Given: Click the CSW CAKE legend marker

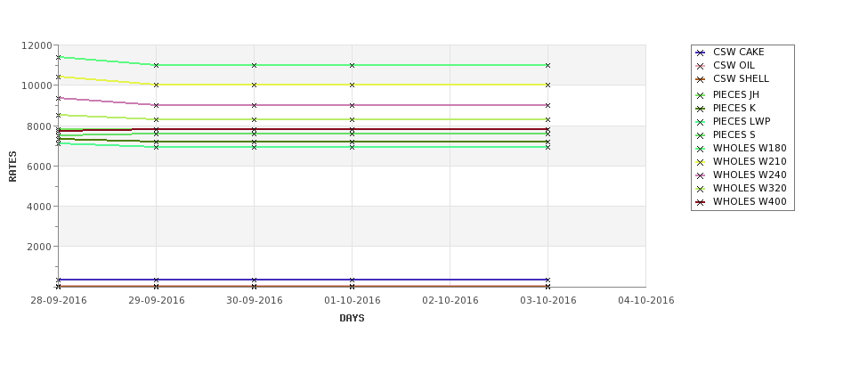Looking at the screenshot, I should tap(701, 53).
